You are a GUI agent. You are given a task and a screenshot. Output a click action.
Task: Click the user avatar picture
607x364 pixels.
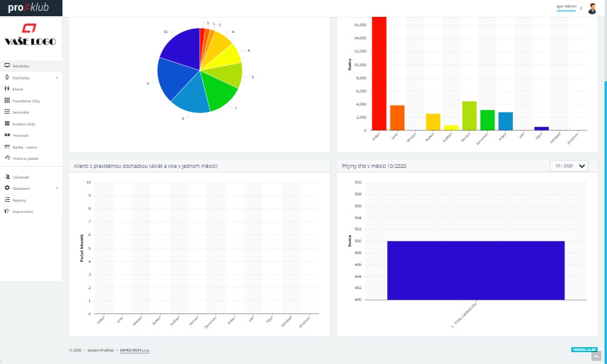[x=592, y=9]
